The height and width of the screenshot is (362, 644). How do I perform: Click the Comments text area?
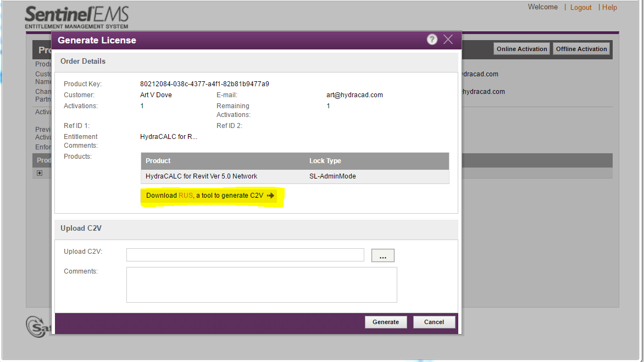pos(262,285)
